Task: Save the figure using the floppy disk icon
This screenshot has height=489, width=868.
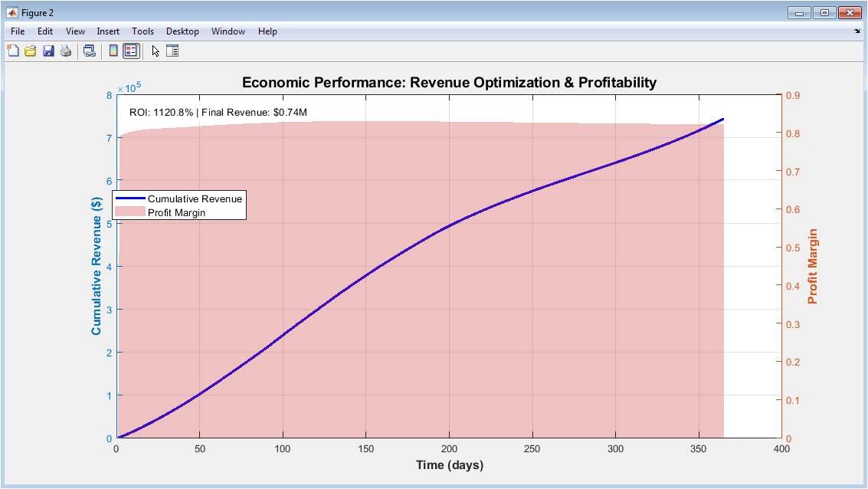Action: (x=48, y=51)
